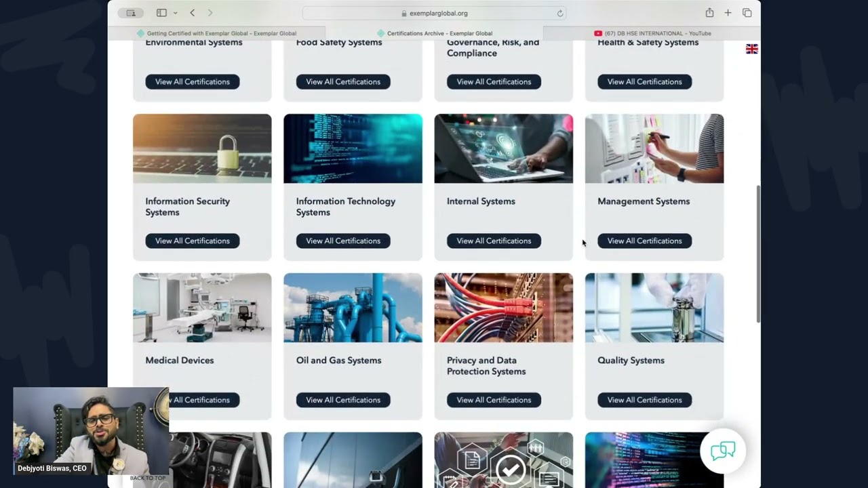868x488 pixels.
Task: Show the tab overview icon
Action: (747, 13)
